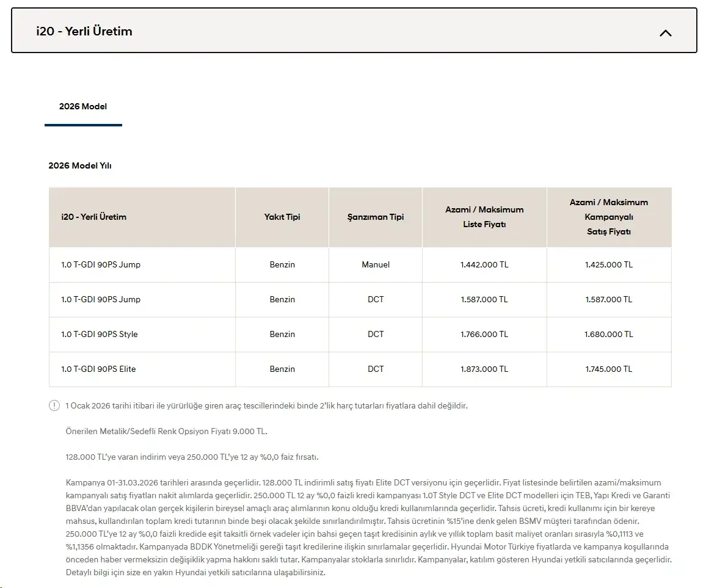
Task: Click the 2026 Model Yılı heading
Action: (80, 165)
